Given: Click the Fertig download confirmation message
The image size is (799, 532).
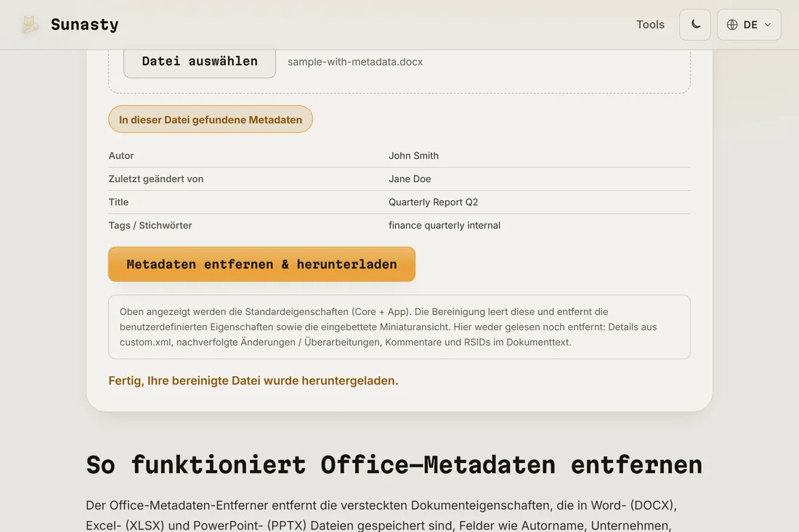Looking at the screenshot, I should (254, 381).
